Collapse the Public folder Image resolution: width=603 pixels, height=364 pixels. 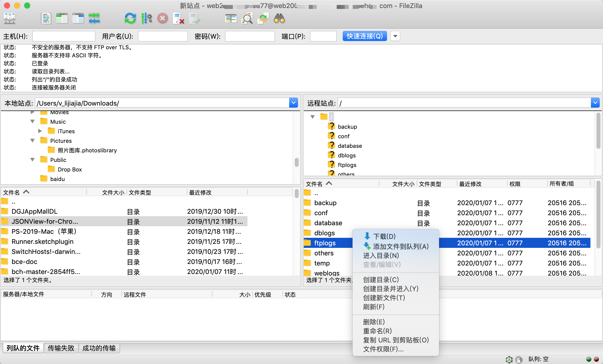coord(32,160)
